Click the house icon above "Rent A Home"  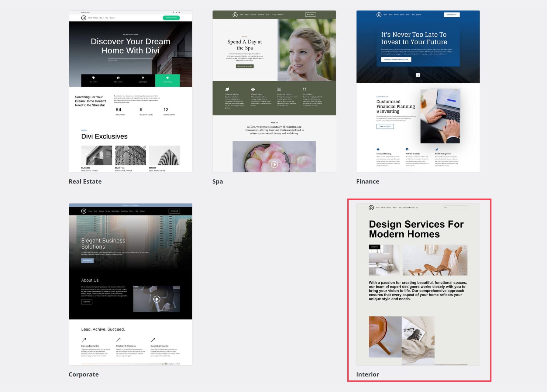(118, 78)
